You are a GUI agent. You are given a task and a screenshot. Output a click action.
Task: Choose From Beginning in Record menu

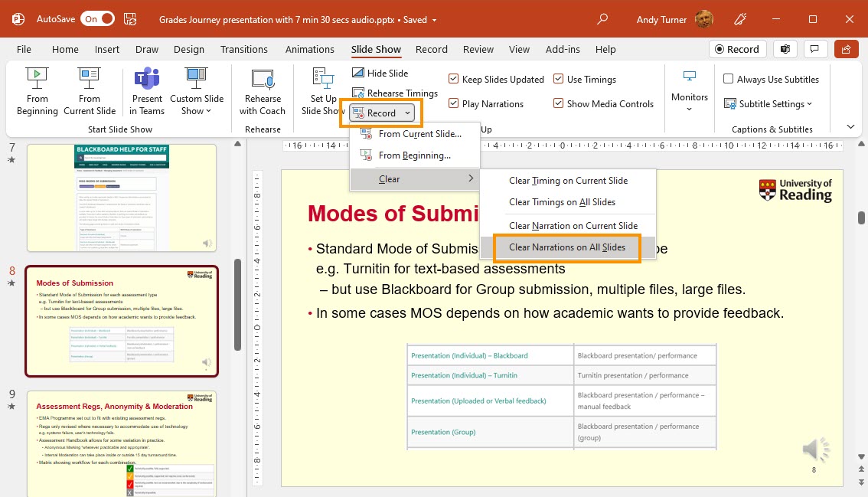pyautogui.click(x=414, y=155)
